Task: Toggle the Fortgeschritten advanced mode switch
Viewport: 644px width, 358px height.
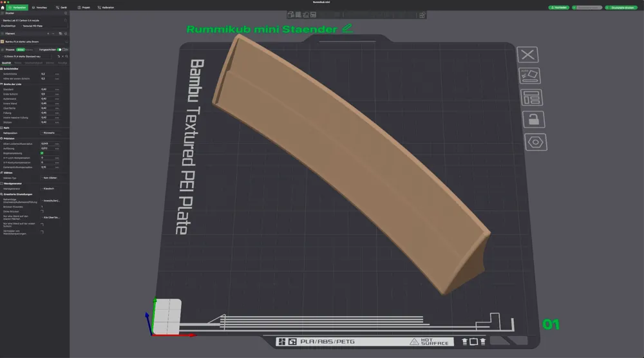Action: 59,49
